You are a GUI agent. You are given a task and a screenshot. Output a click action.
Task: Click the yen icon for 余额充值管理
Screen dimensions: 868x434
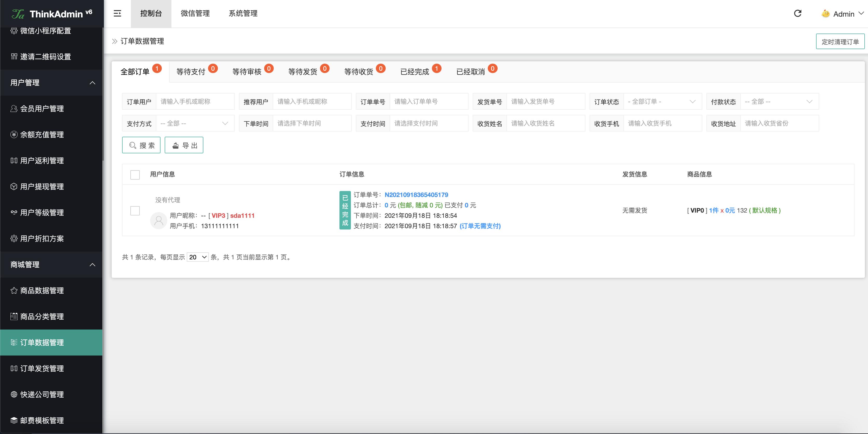click(14, 135)
